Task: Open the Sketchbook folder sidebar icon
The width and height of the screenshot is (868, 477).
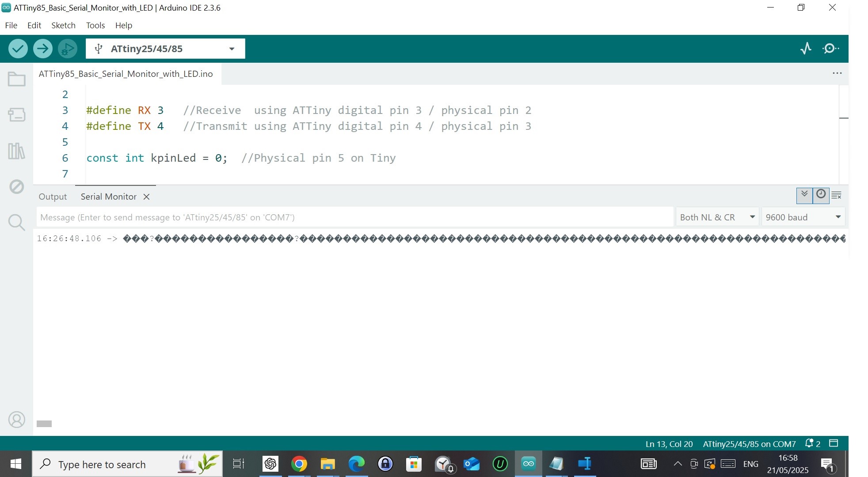Action: click(x=17, y=79)
